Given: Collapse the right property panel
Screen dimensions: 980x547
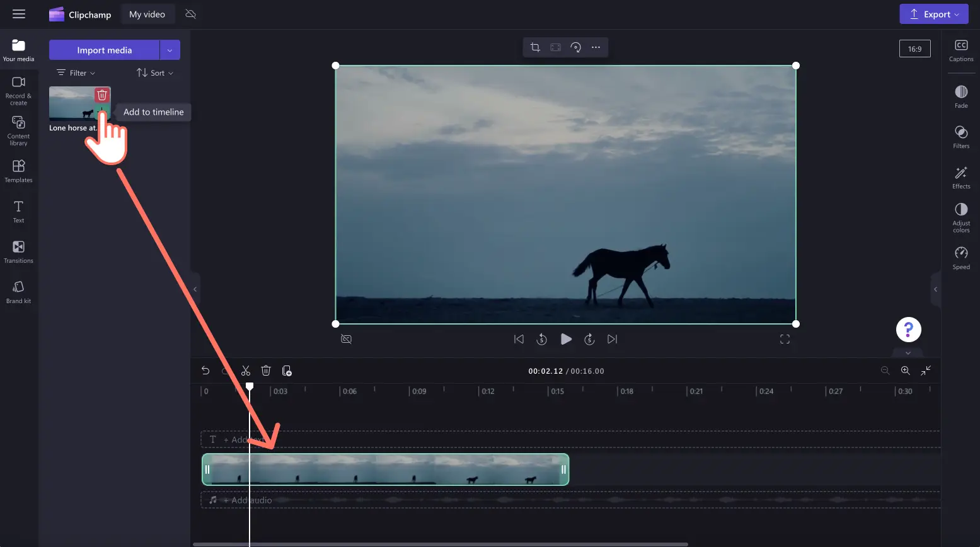Looking at the screenshot, I should click(935, 289).
